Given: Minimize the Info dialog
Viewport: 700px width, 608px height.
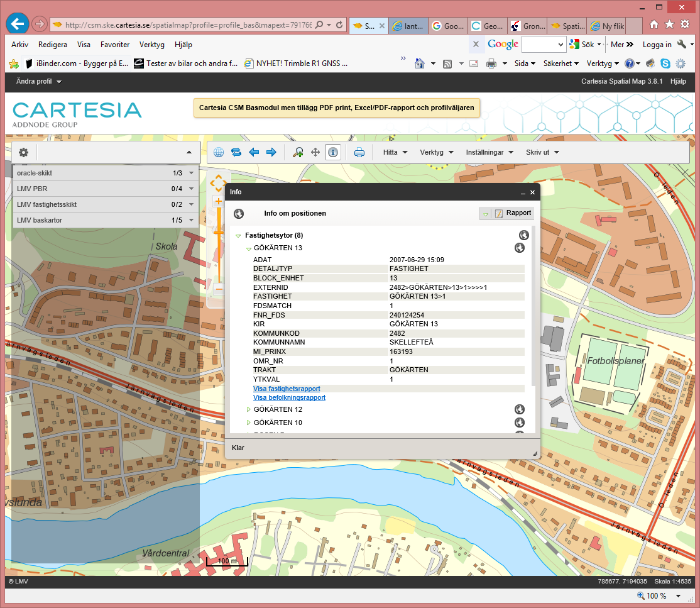Looking at the screenshot, I should (x=523, y=192).
